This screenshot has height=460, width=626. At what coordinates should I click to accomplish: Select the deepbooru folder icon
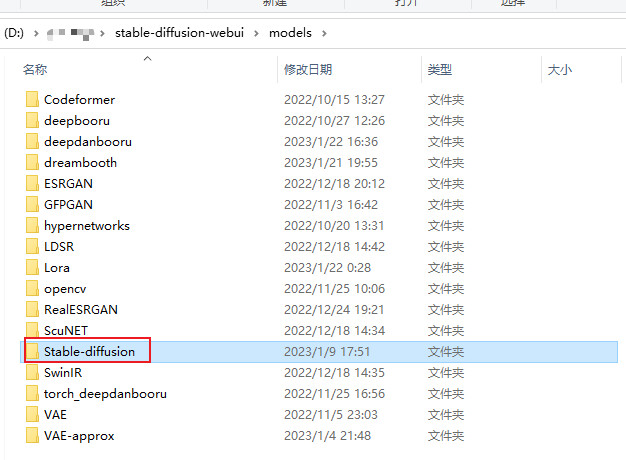pyautogui.click(x=32, y=121)
